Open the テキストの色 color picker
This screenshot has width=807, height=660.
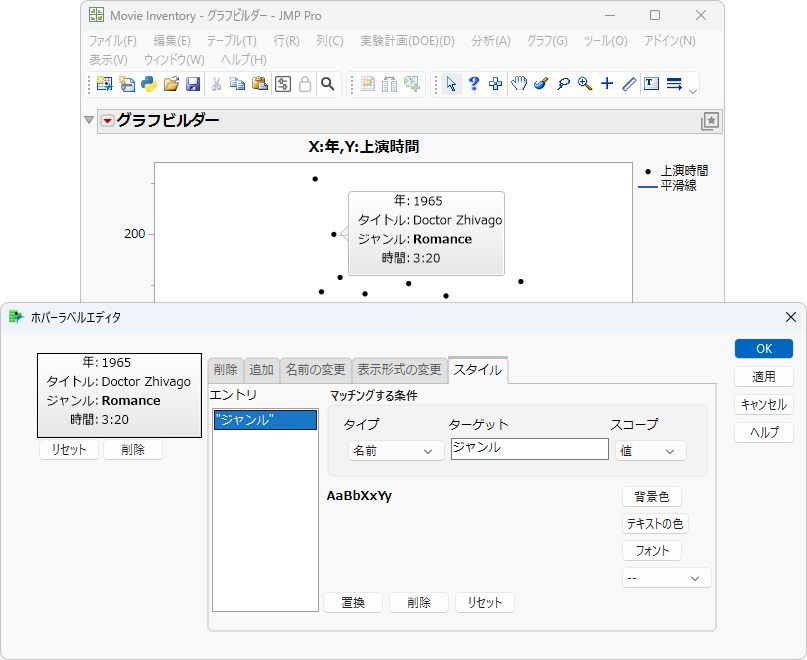point(655,524)
